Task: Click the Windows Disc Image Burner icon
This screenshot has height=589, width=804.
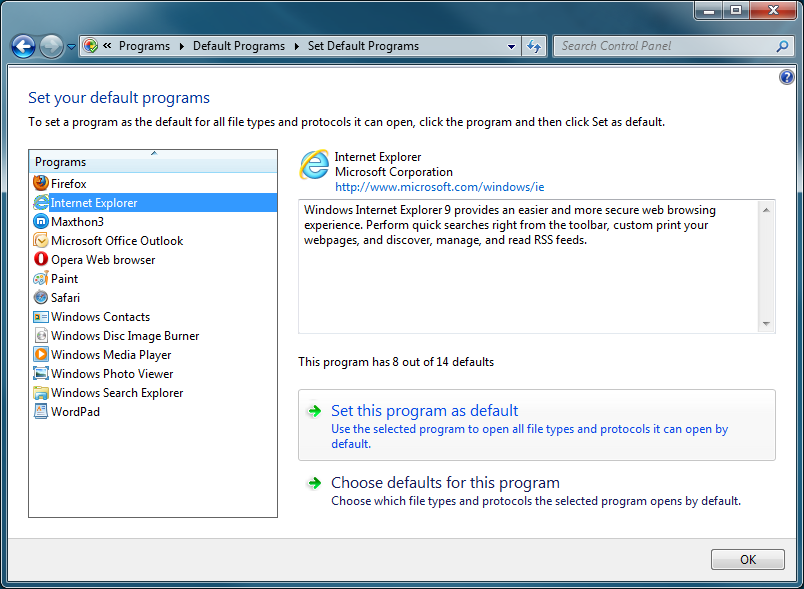Action: point(41,336)
